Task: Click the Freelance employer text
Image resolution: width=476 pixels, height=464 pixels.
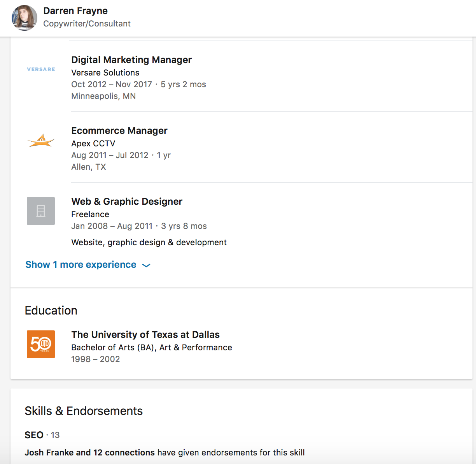Action: point(90,214)
